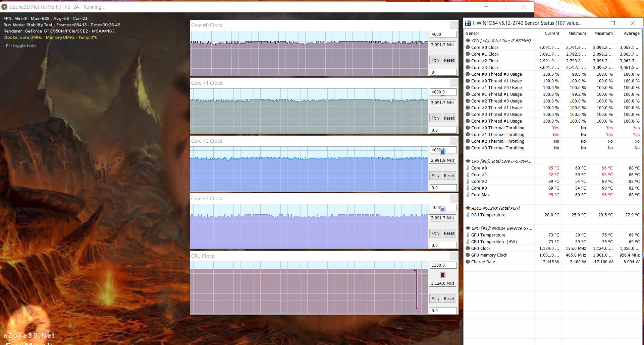644x345 pixels.
Task: Click the Minimum column header in HWiNFO
Action: click(575, 33)
